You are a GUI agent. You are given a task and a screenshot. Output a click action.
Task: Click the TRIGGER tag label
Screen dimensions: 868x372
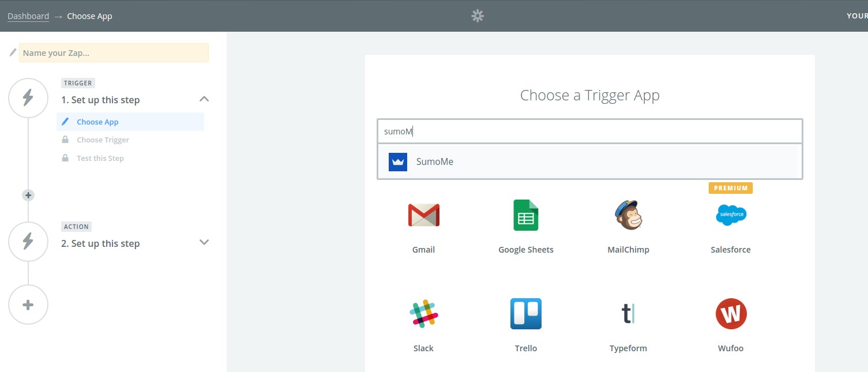pyautogui.click(x=78, y=83)
